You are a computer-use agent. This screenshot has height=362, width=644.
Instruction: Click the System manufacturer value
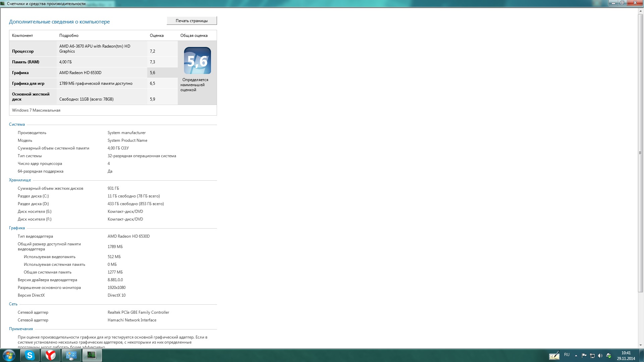pos(126,133)
